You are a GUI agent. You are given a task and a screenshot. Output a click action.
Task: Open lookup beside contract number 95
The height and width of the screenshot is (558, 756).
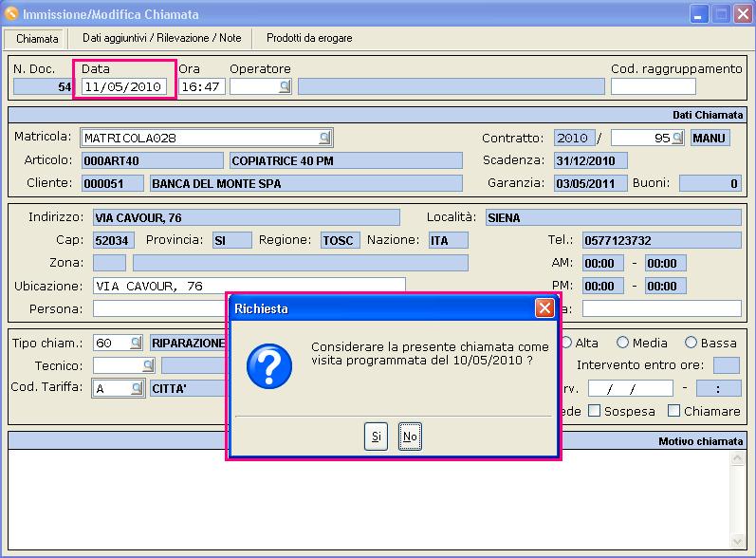(677, 139)
